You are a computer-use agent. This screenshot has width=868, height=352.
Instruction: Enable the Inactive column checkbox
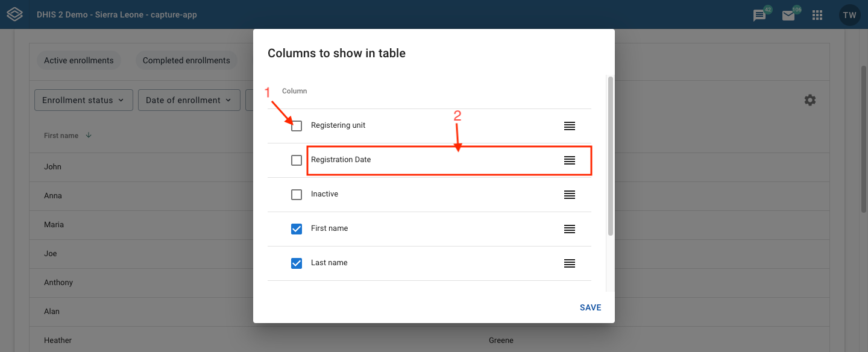click(x=297, y=195)
